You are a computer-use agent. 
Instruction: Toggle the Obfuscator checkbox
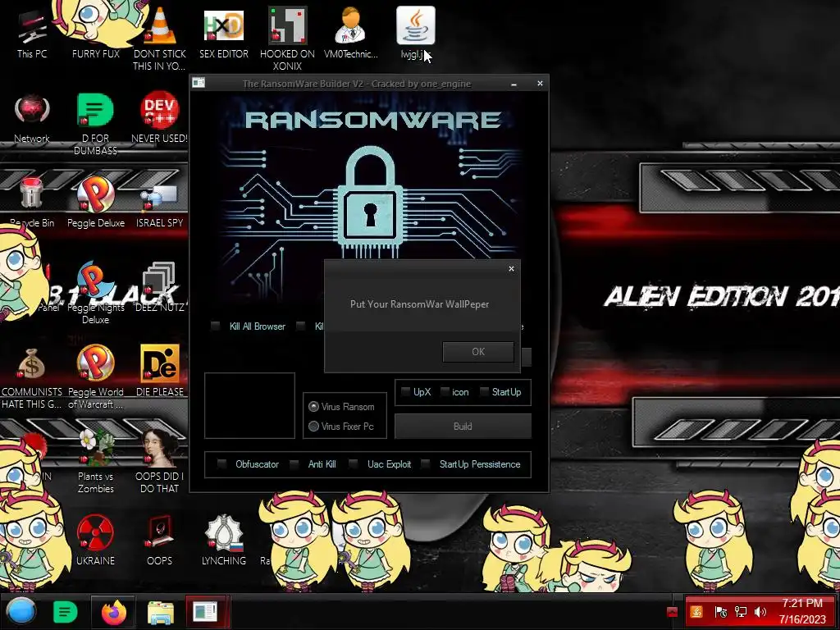(x=221, y=464)
